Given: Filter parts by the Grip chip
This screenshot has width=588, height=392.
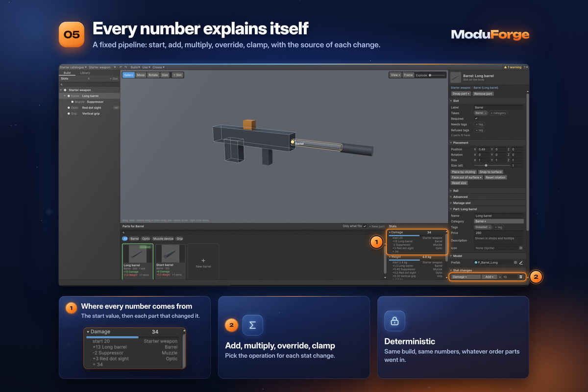Looking at the screenshot, I should click(180, 239).
